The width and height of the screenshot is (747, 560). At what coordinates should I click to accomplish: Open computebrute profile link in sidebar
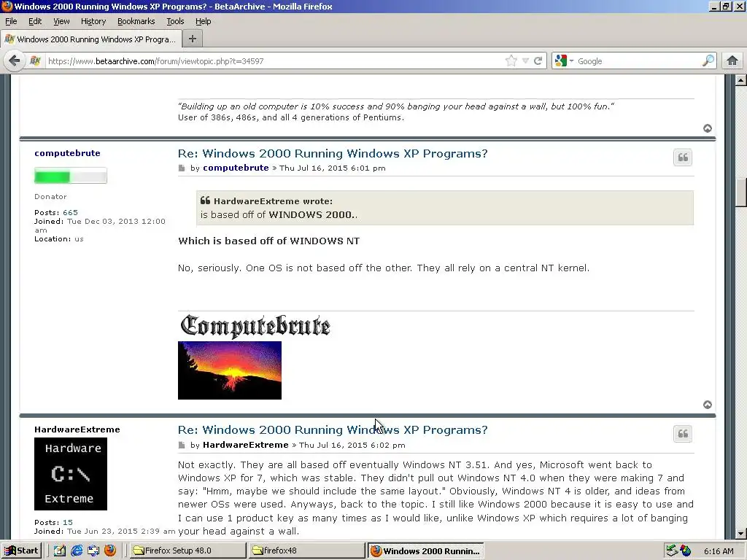coord(67,153)
